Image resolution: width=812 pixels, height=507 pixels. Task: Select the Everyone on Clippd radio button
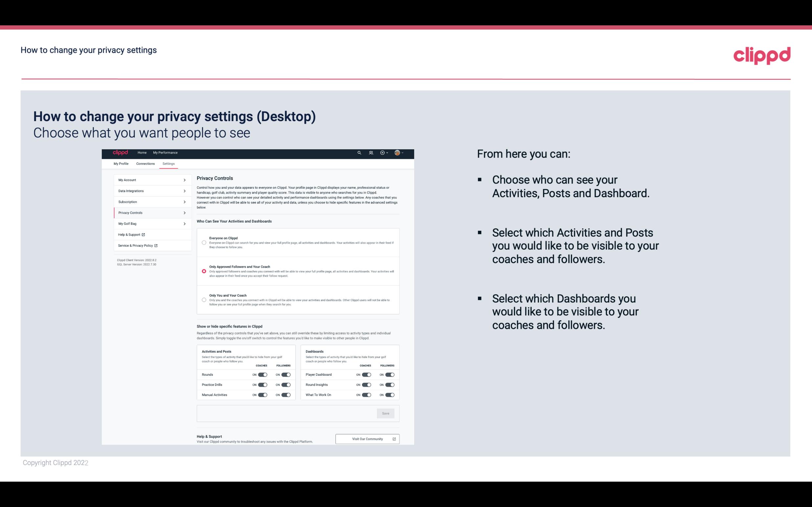pos(204,243)
